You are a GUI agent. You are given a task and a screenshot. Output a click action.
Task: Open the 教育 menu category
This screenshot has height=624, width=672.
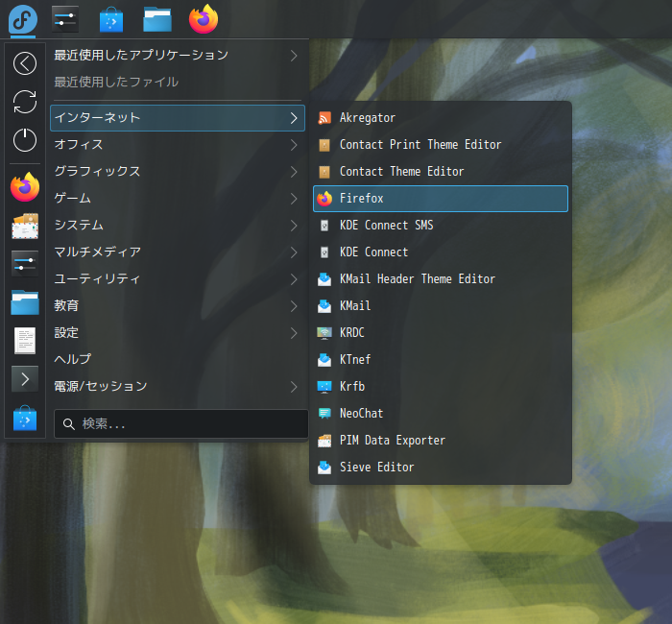pyautogui.click(x=178, y=306)
